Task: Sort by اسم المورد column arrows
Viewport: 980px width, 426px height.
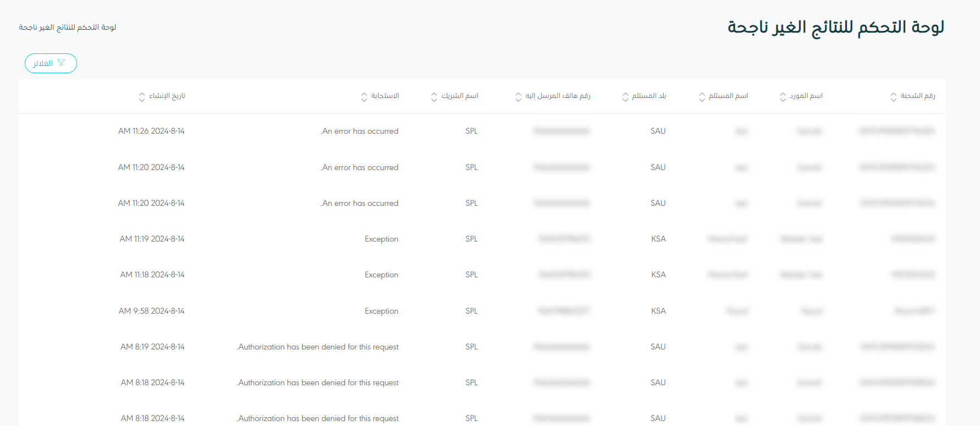Action: click(x=782, y=97)
